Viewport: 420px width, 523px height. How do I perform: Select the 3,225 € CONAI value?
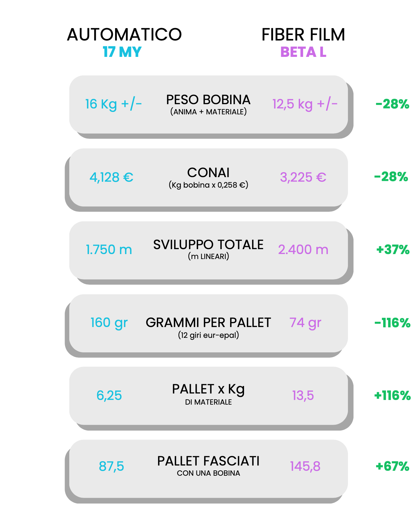[x=303, y=177]
